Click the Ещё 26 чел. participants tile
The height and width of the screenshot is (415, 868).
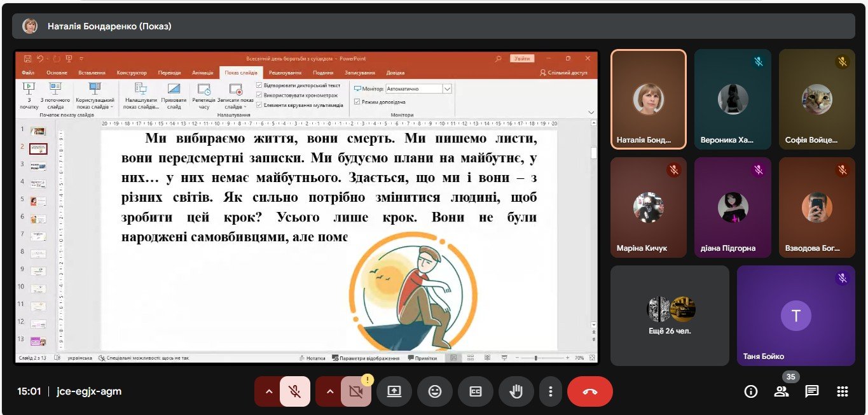[670, 315]
